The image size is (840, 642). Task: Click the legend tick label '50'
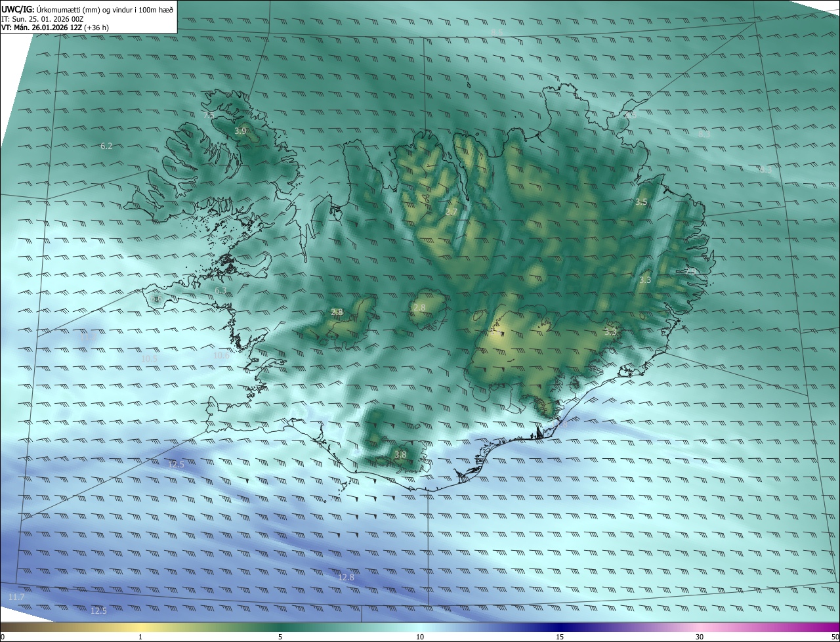835,637
